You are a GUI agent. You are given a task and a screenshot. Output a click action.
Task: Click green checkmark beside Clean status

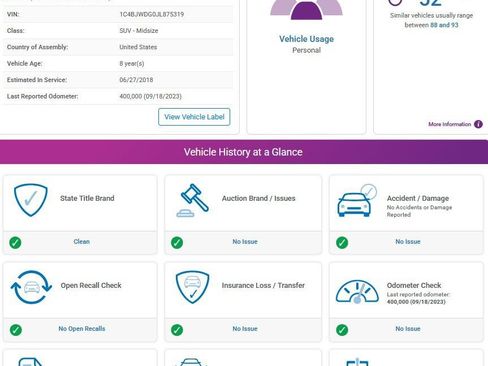pos(15,242)
